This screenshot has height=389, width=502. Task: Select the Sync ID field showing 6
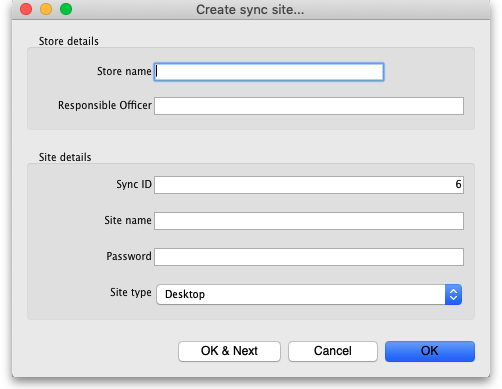pos(309,185)
